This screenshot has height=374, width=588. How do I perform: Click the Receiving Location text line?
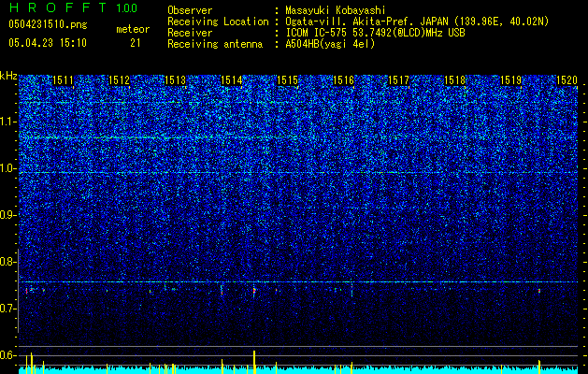point(358,22)
